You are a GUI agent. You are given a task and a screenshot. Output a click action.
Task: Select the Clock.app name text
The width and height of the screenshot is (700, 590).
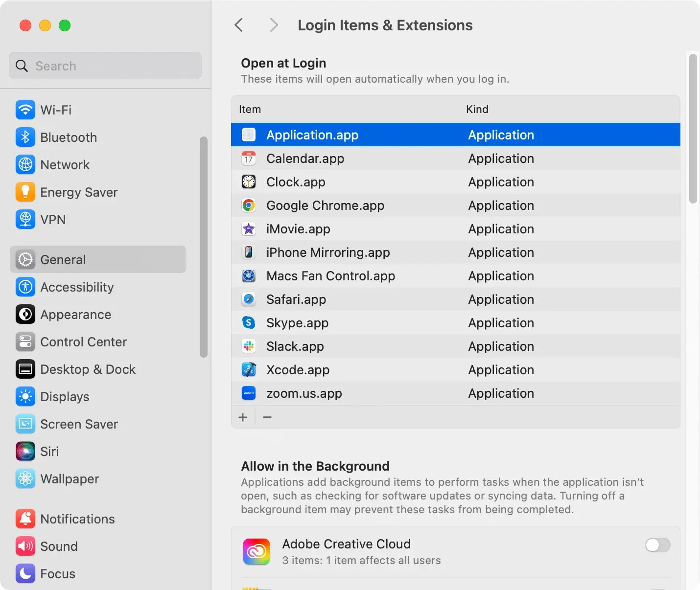(296, 182)
